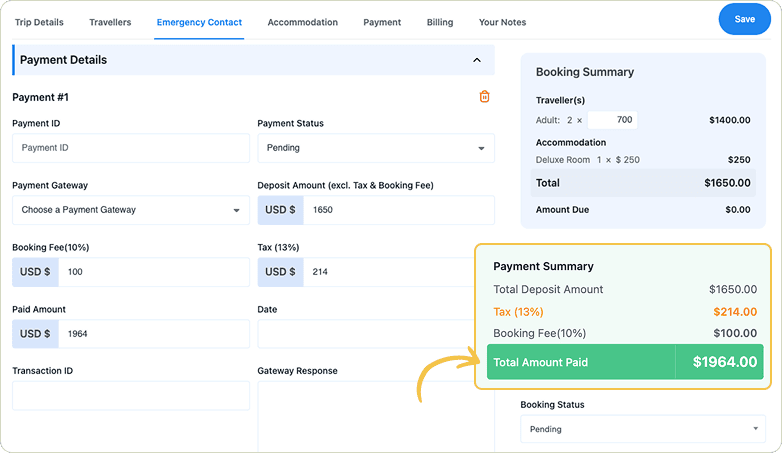Open the Billing tab

pos(440,22)
